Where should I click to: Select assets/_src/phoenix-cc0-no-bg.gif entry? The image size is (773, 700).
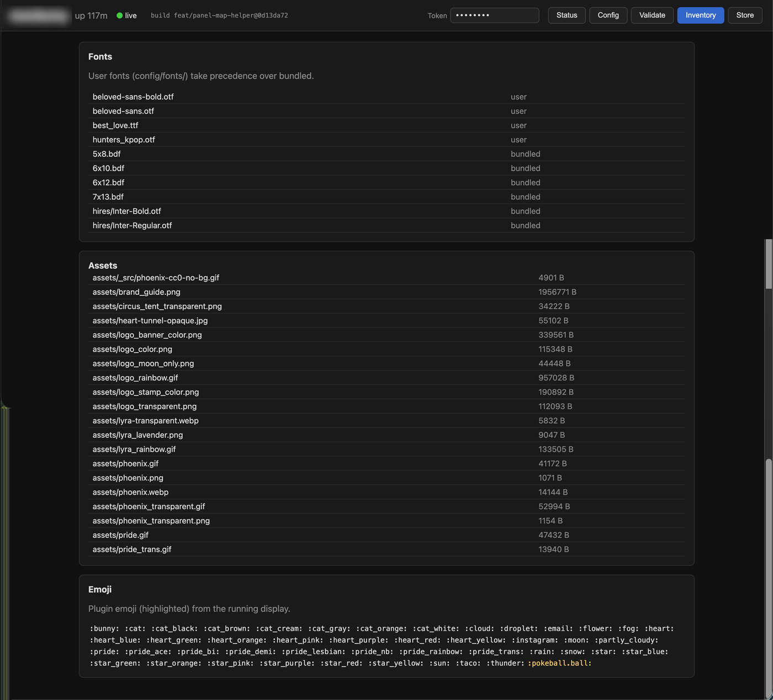tap(386, 278)
